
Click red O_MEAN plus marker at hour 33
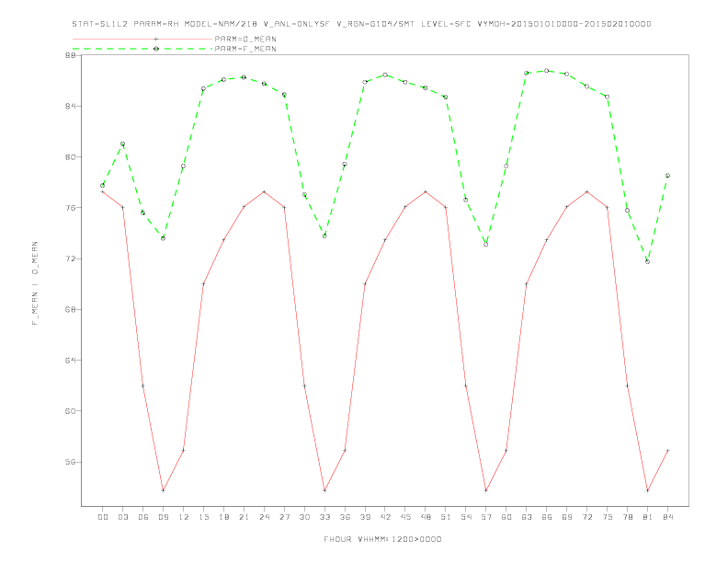pos(324,490)
